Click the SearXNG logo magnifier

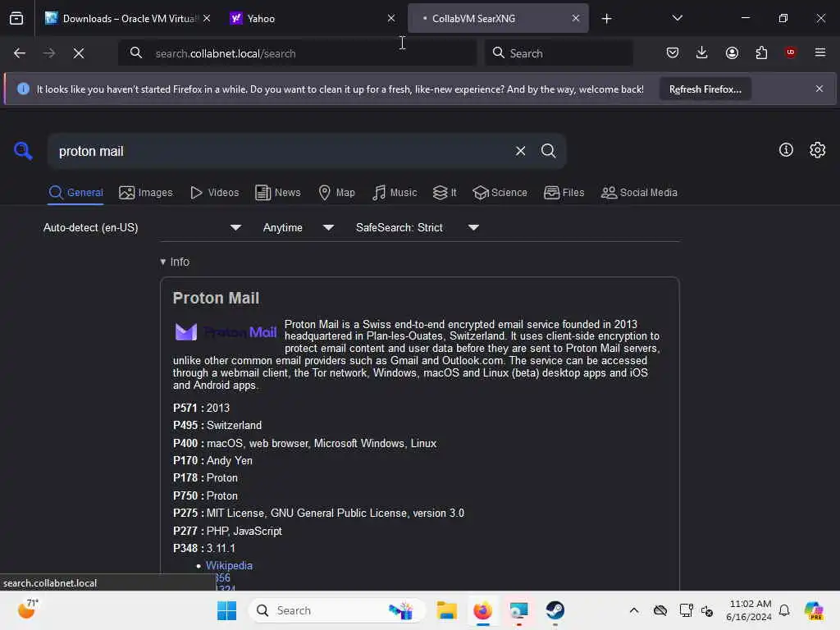click(23, 151)
